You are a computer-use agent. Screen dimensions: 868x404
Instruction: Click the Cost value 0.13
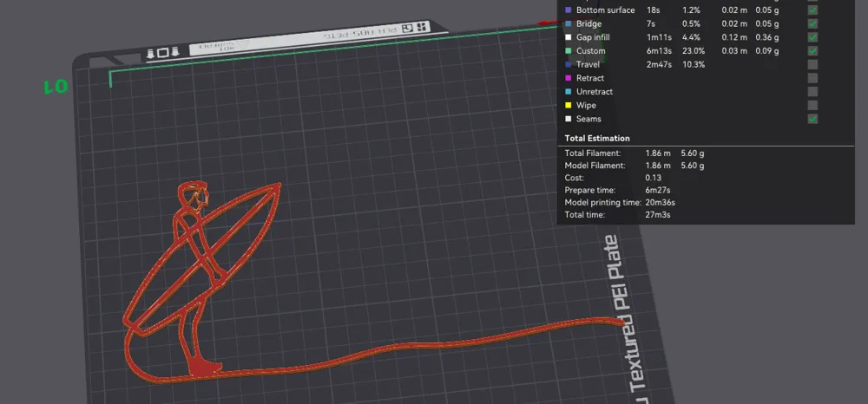653,178
